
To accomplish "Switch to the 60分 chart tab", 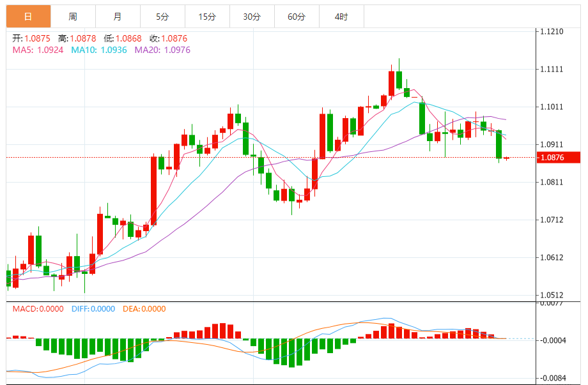I will (x=297, y=17).
